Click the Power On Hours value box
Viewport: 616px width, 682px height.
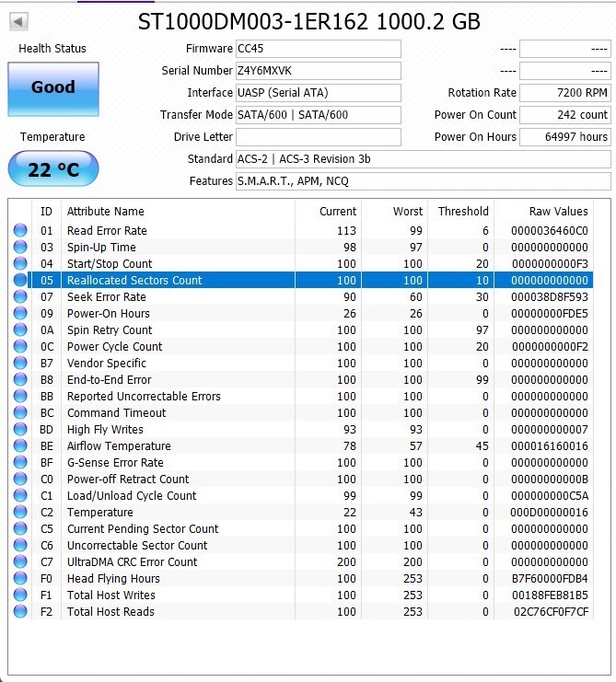[565, 137]
